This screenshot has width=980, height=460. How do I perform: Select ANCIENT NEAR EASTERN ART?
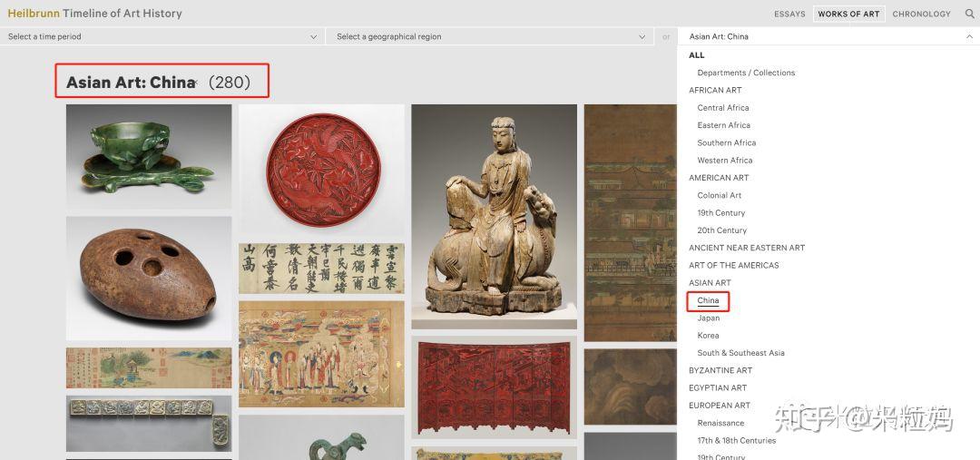(747, 248)
